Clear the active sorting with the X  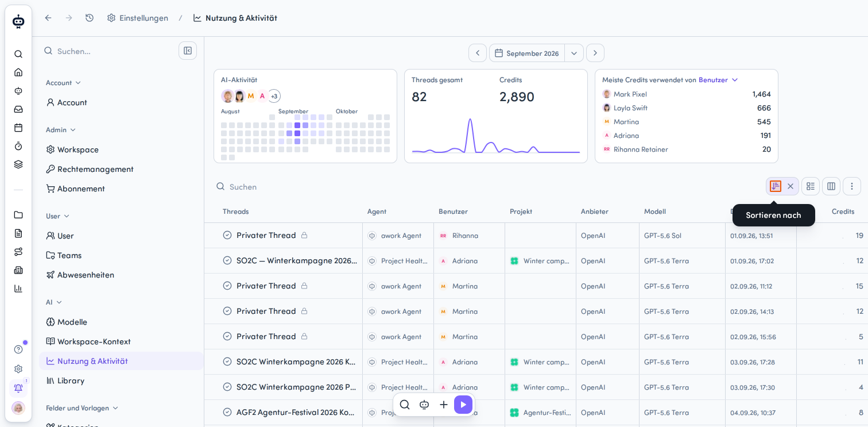(x=790, y=186)
